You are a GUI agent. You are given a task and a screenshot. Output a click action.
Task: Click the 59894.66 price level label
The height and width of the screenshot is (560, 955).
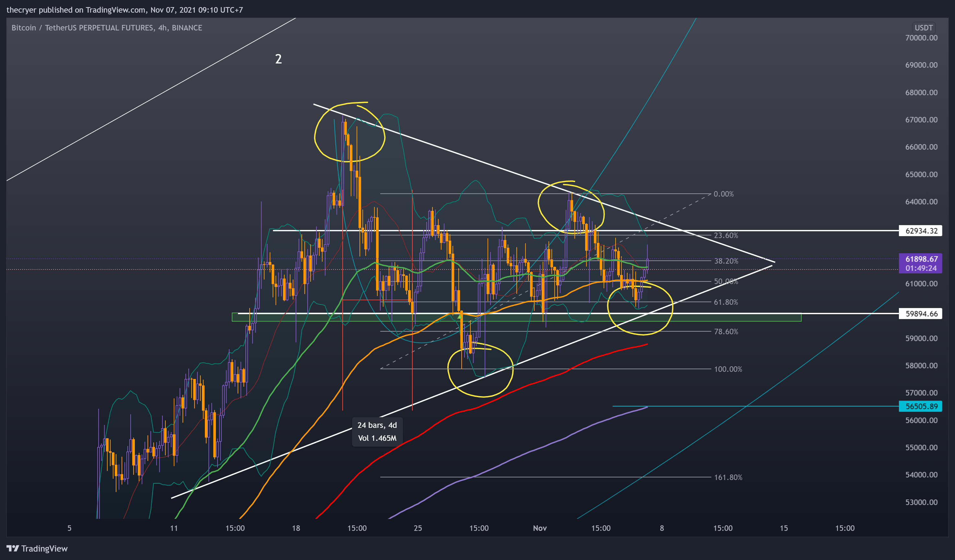[x=921, y=314]
